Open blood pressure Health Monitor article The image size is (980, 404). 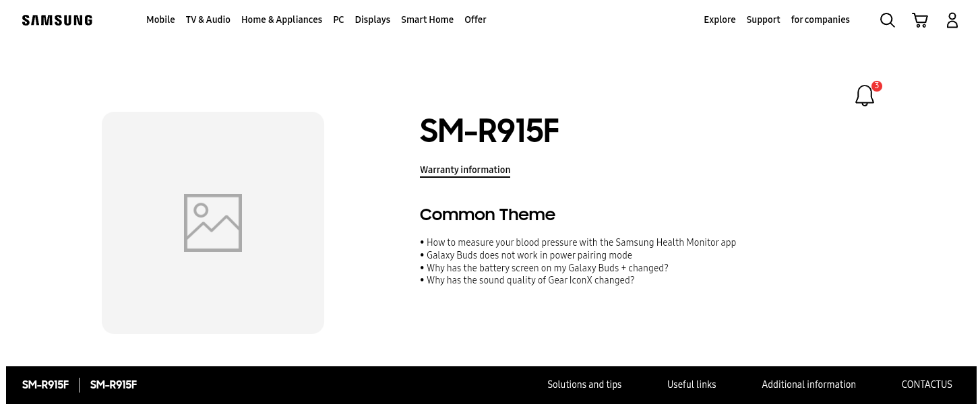(x=581, y=242)
